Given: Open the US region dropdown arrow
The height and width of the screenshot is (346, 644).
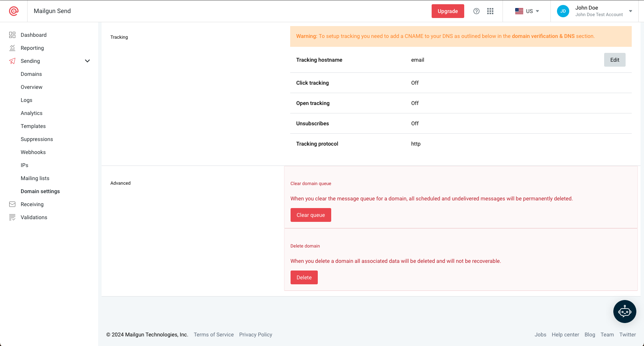Looking at the screenshot, I should tap(537, 11).
